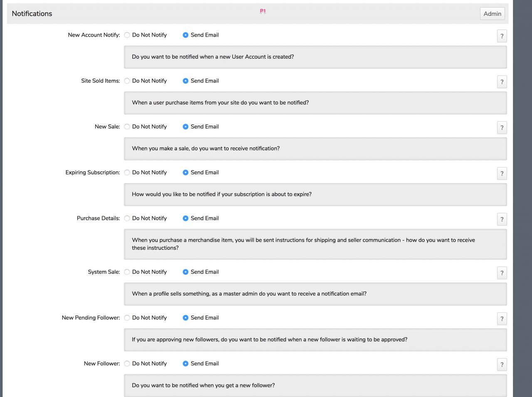Image resolution: width=532 pixels, height=397 pixels.
Task: Disable notifications for System Sale
Action: coord(127,272)
